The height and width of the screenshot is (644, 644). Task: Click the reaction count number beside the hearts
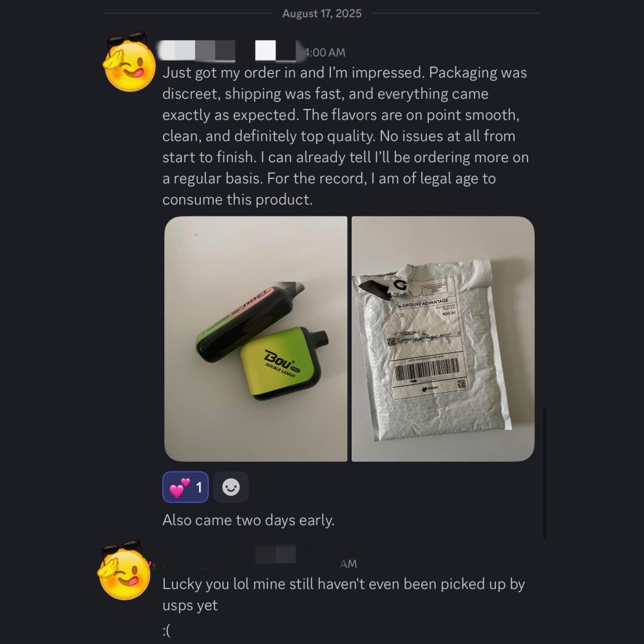199,488
